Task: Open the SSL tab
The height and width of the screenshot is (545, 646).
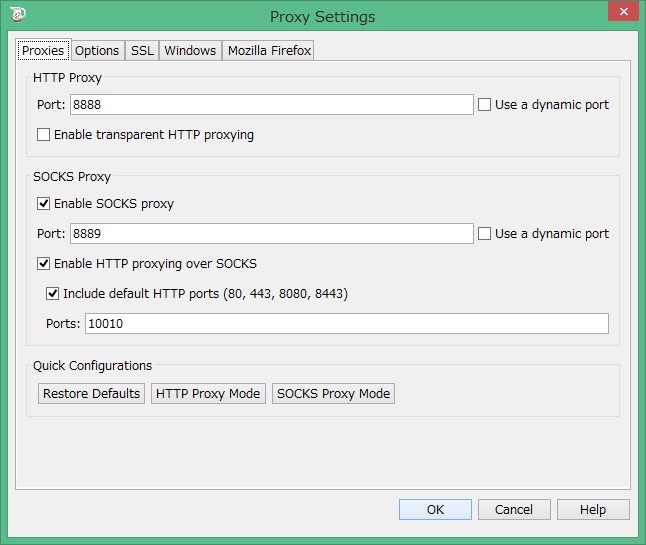Action: click(x=142, y=50)
